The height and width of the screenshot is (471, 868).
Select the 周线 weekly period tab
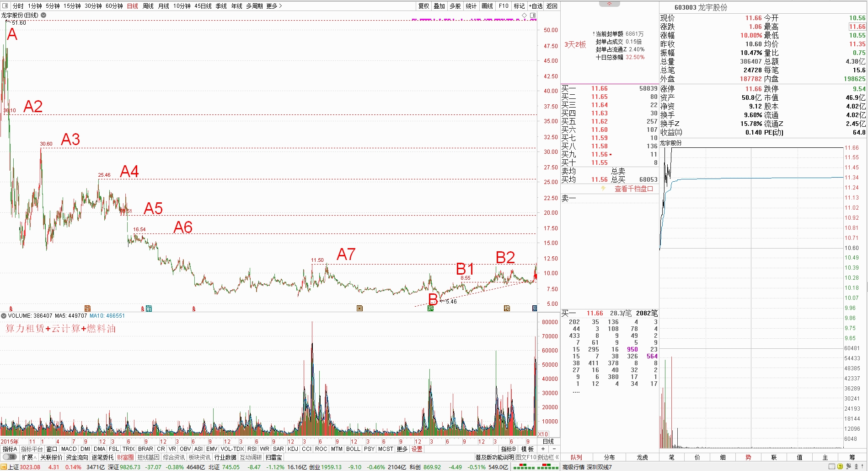point(148,6)
